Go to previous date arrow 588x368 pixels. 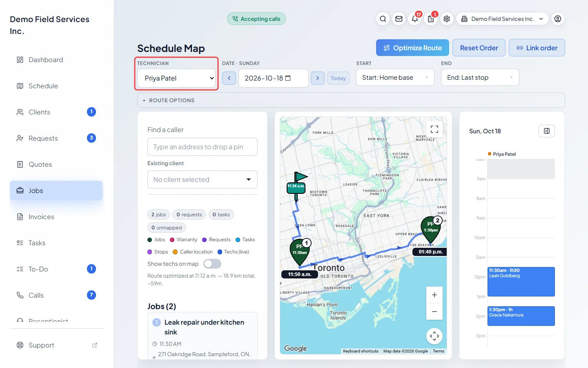[229, 78]
